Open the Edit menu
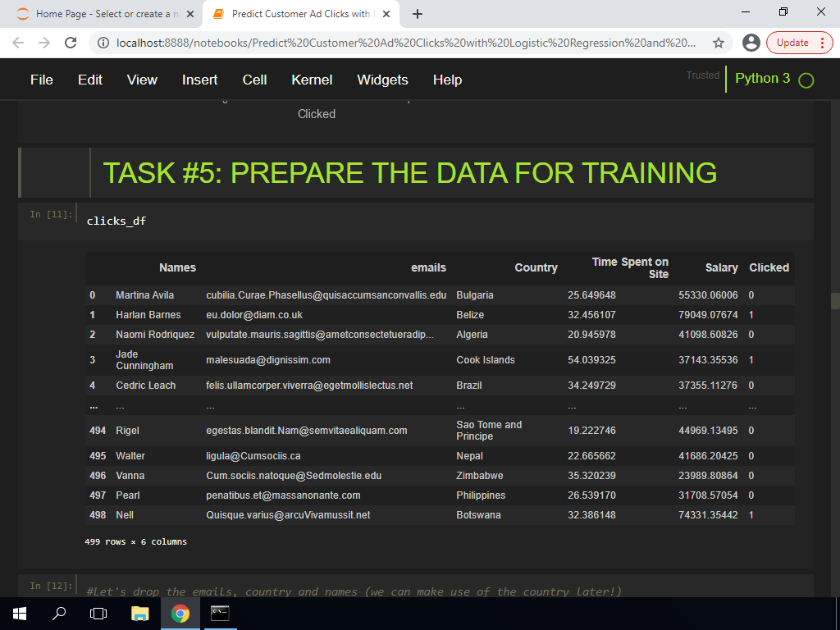This screenshot has width=840, height=630. point(90,80)
